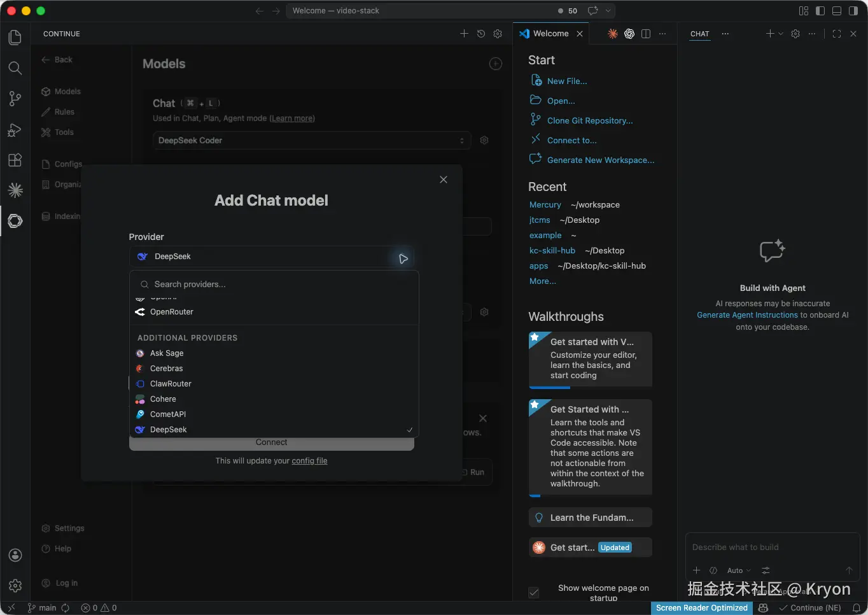The height and width of the screenshot is (615, 868).
Task: Open notifications bell in status bar
Action: click(857, 608)
